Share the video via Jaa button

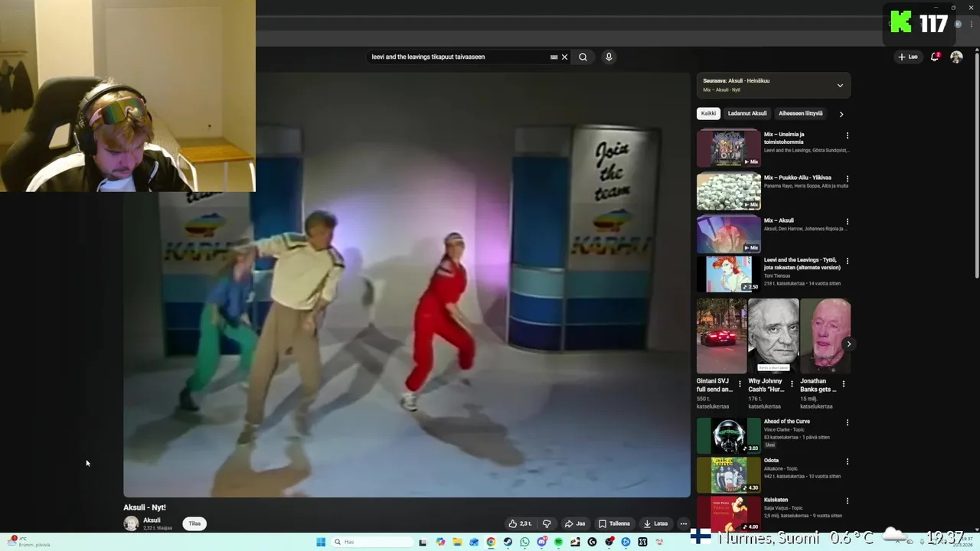click(575, 523)
